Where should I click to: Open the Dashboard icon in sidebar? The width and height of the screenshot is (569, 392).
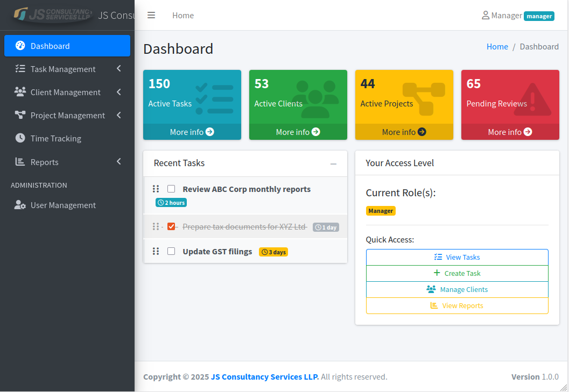(x=20, y=46)
